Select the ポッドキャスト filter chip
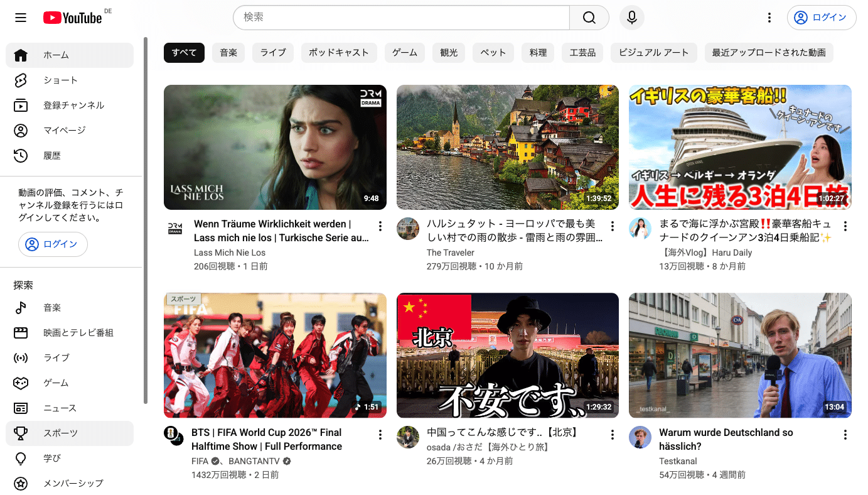This screenshot has height=495, width=868. coord(339,53)
